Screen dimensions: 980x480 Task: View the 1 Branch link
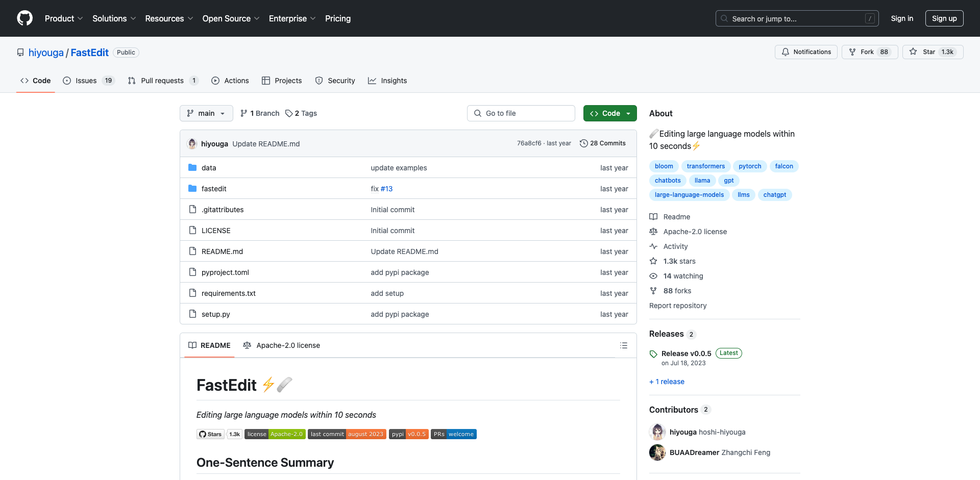point(260,113)
